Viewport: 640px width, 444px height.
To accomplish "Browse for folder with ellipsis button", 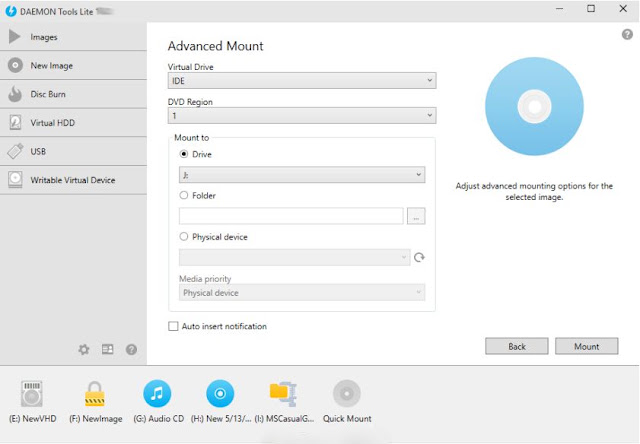I will click(x=416, y=216).
